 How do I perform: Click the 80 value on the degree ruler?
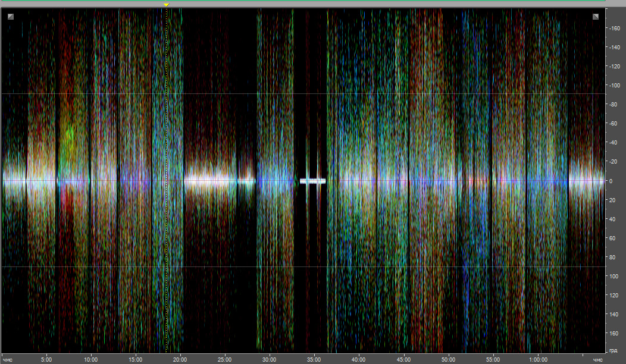612,257
